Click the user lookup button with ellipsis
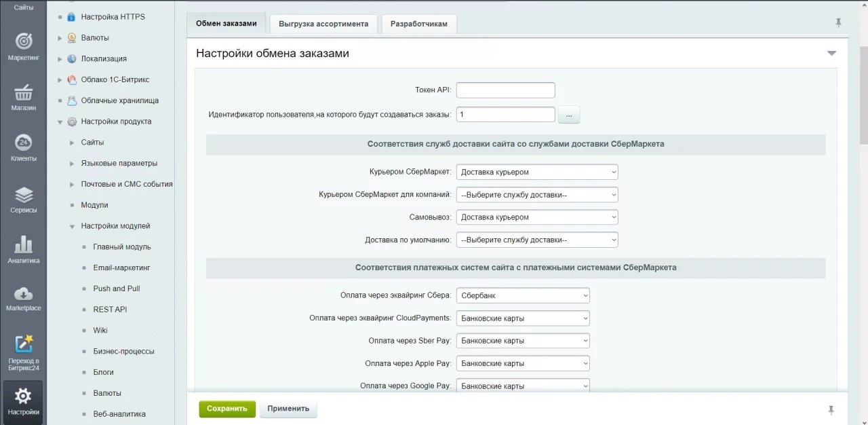The height and width of the screenshot is (425, 868). [569, 115]
